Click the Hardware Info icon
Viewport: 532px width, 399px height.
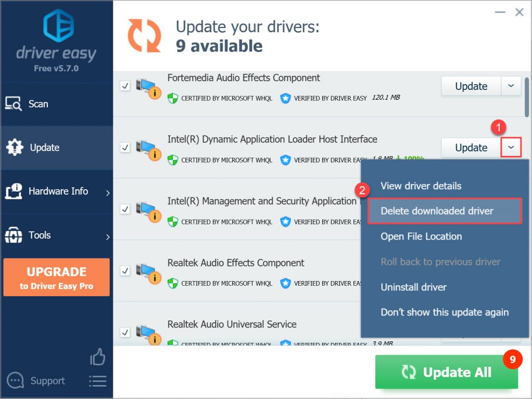(14, 191)
